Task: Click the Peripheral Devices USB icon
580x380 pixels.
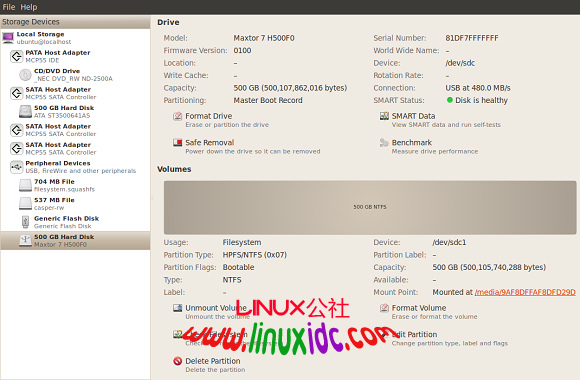Action: pyautogui.click(x=16, y=167)
